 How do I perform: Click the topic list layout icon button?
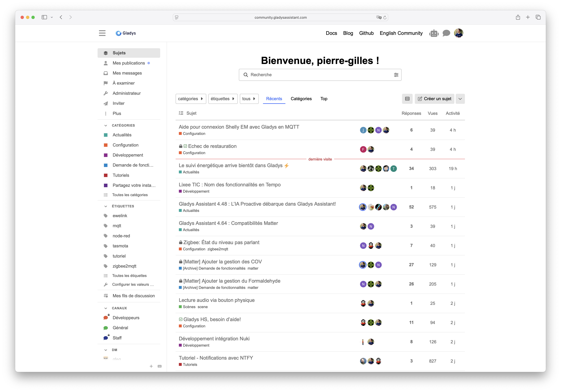tap(407, 99)
